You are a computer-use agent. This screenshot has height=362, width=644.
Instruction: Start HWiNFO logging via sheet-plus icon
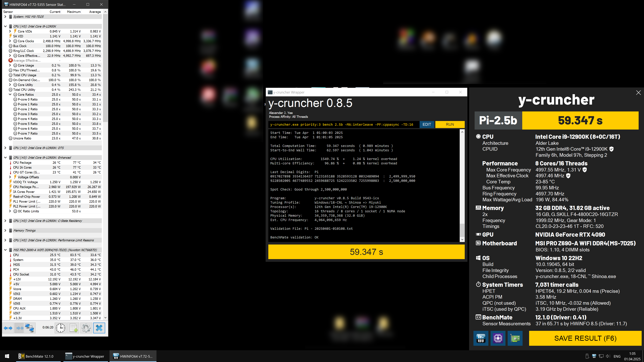click(x=73, y=328)
